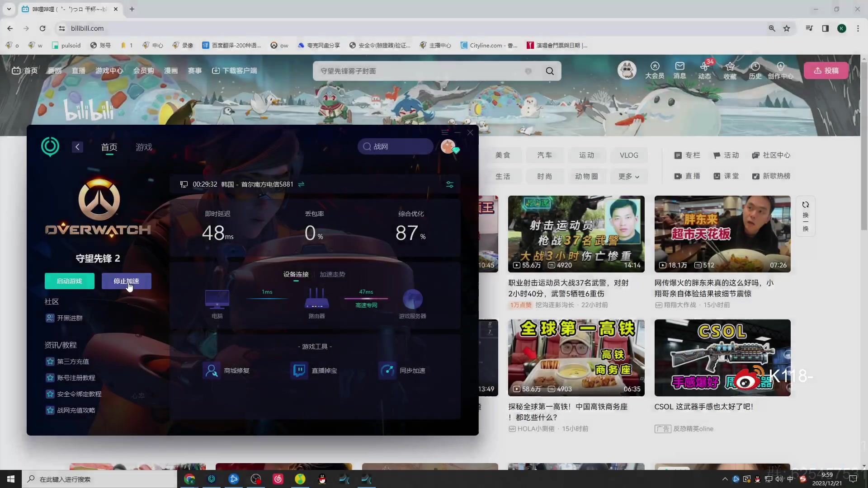Open Bilibili 创作中心 icon
The width and height of the screenshot is (868, 488).
tap(780, 70)
